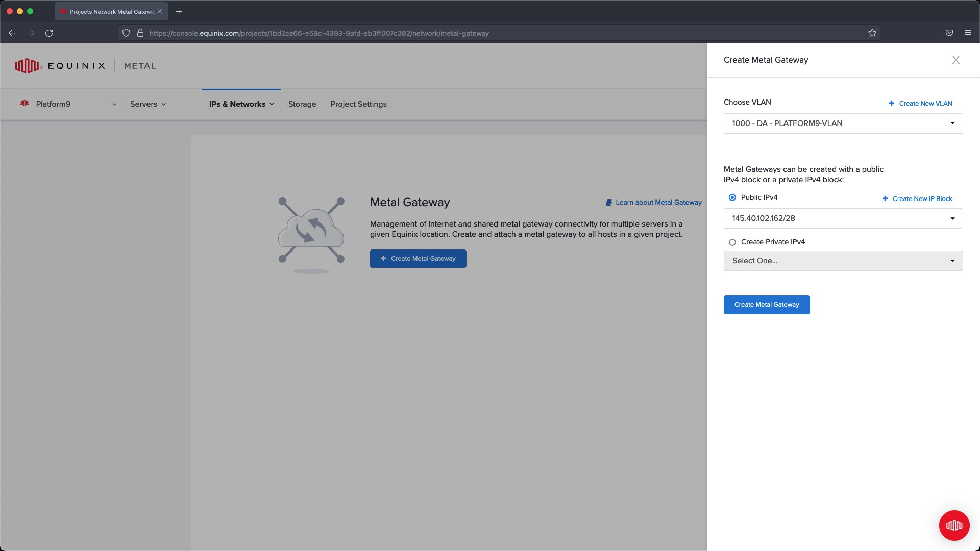Open the public IP block 145.40.102.162/28 dropdown
The width and height of the screenshot is (980, 551).
pyautogui.click(x=843, y=218)
